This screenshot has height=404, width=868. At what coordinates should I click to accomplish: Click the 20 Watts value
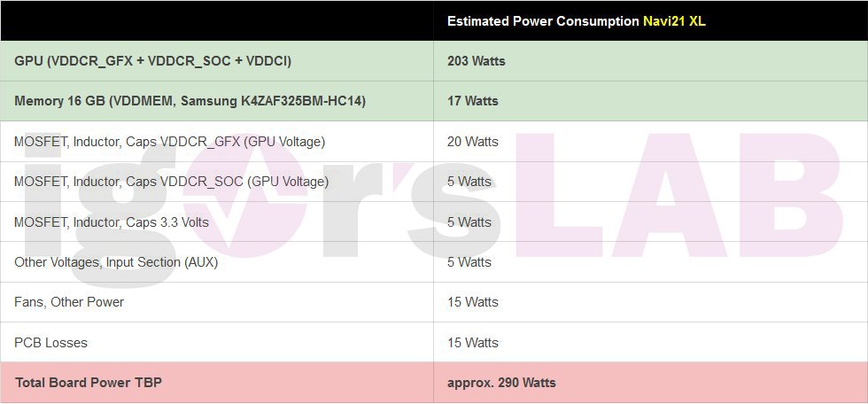(x=473, y=142)
